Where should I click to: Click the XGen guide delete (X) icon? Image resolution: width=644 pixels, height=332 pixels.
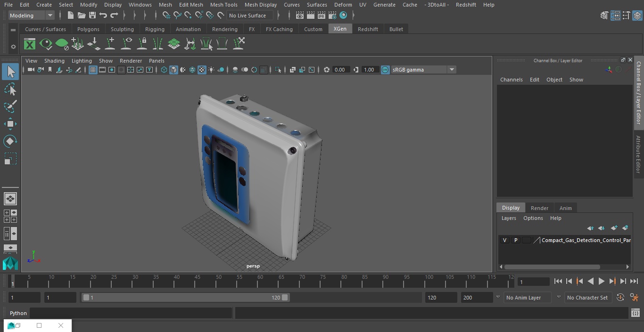238,44
